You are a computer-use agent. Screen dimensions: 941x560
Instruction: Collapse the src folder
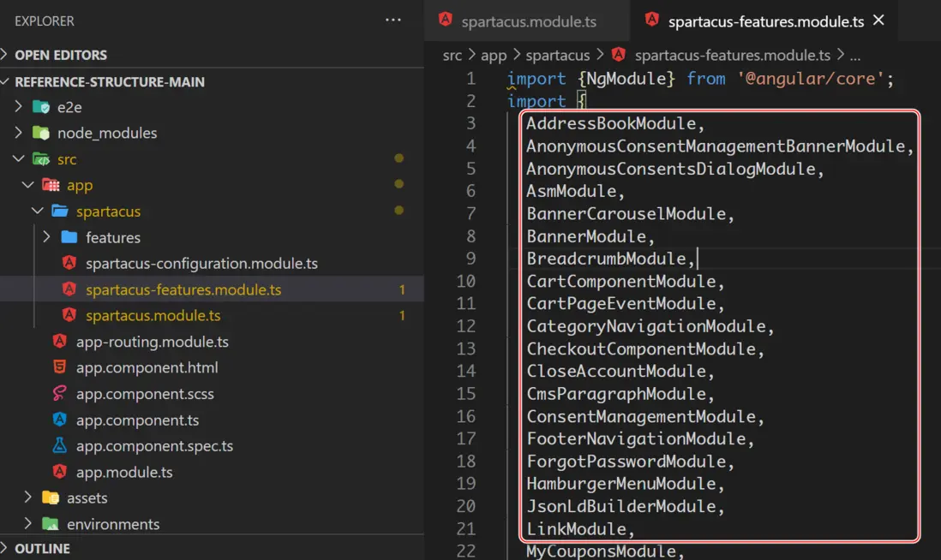click(20, 159)
